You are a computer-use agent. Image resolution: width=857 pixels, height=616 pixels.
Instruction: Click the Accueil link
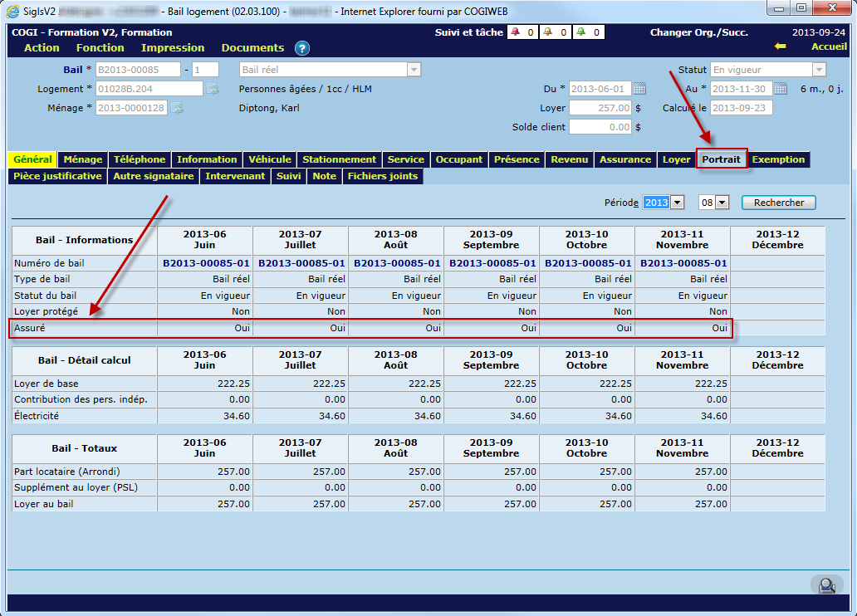coord(828,47)
